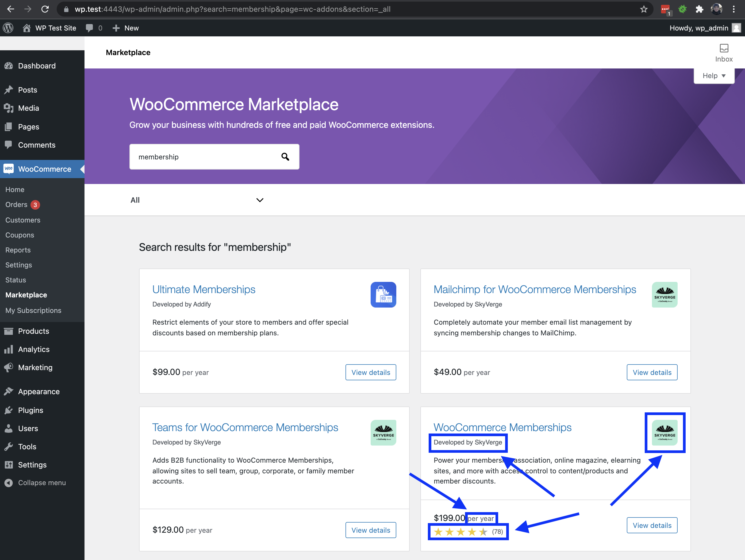Open Pages in sidebar
The width and height of the screenshot is (745, 560).
(x=42, y=126)
